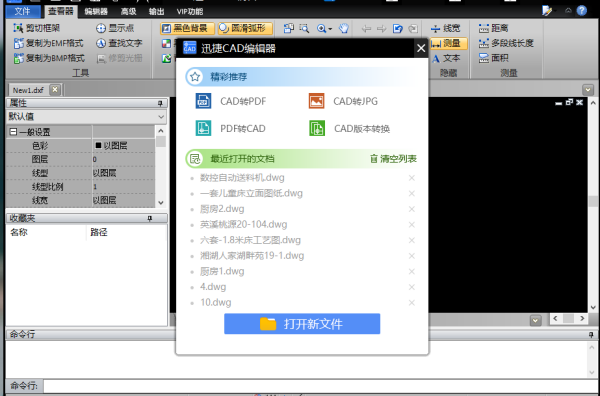Click 复制为EMF格式 copy tool

coord(49,43)
